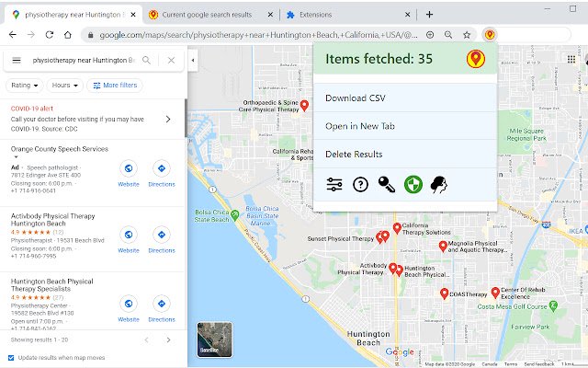Click Directions icon for Huntington Beach Physical Therapy Specialists
Screen dimensions: 588x368
pyautogui.click(x=162, y=304)
